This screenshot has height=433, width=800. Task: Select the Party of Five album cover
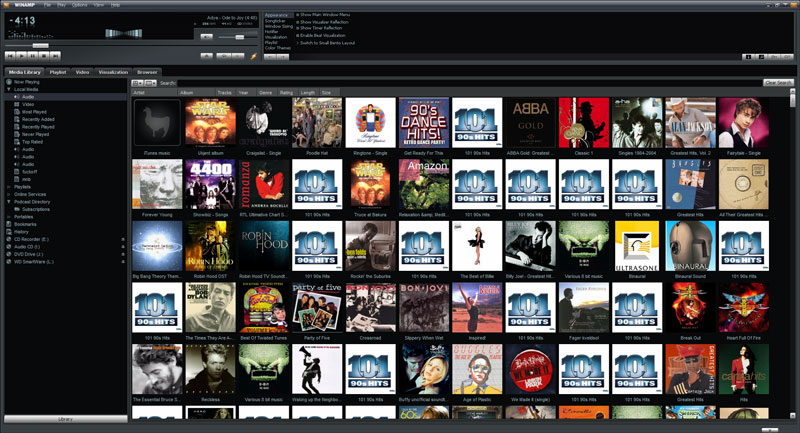pyautogui.click(x=317, y=308)
